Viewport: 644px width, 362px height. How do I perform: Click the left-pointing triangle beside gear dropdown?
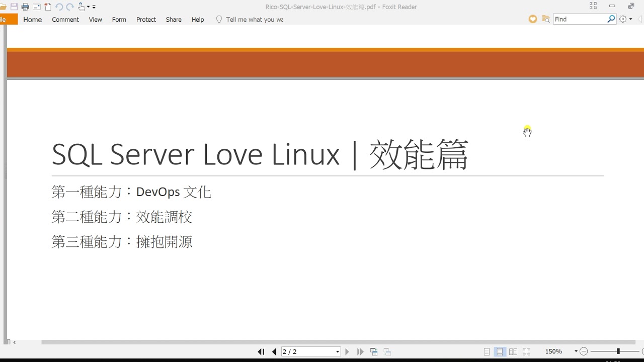[x=640, y=19]
